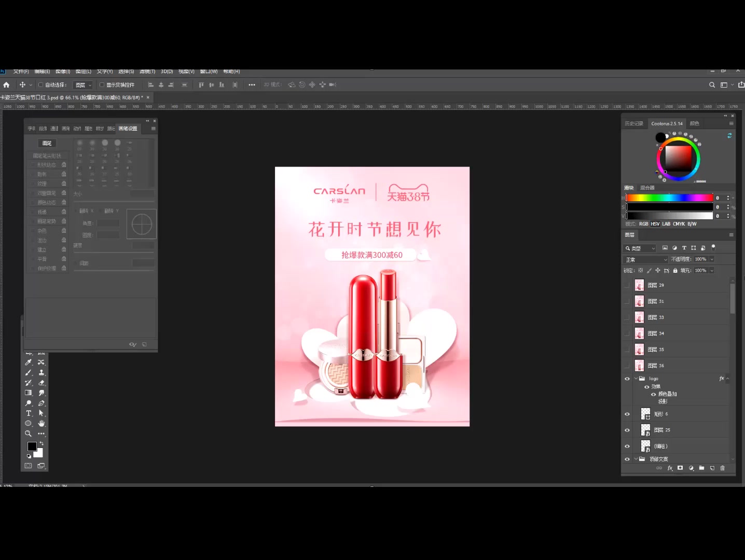
Task: Create new adjustment layer icon
Action: pos(691,468)
